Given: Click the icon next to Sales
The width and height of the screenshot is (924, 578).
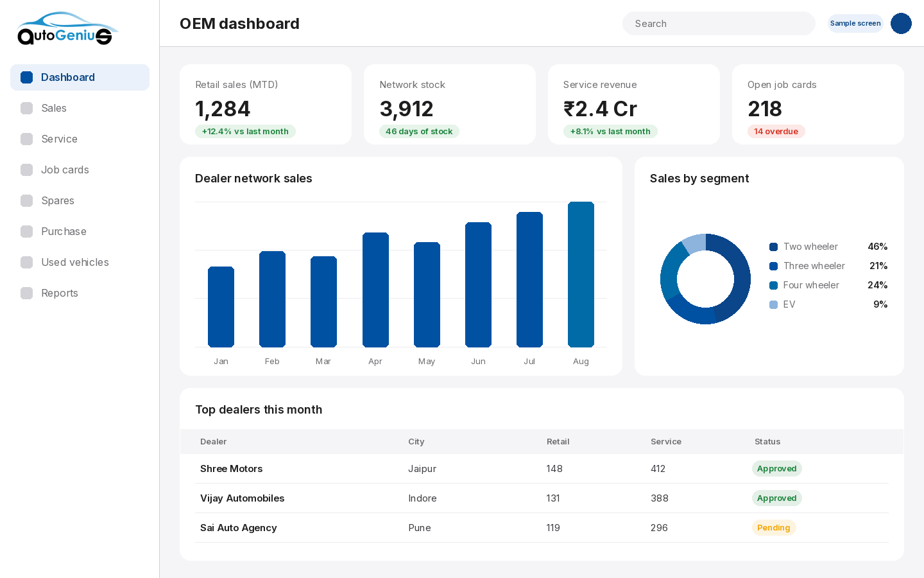Looking at the screenshot, I should [27, 109].
